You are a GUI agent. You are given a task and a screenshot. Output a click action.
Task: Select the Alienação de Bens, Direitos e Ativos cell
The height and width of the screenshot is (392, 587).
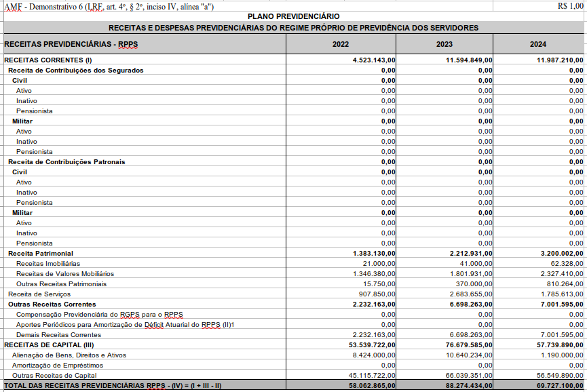point(69,355)
